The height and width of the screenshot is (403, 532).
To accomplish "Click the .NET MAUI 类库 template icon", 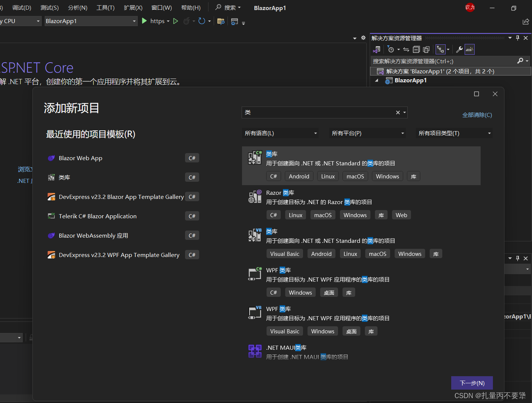I will pos(255,351).
